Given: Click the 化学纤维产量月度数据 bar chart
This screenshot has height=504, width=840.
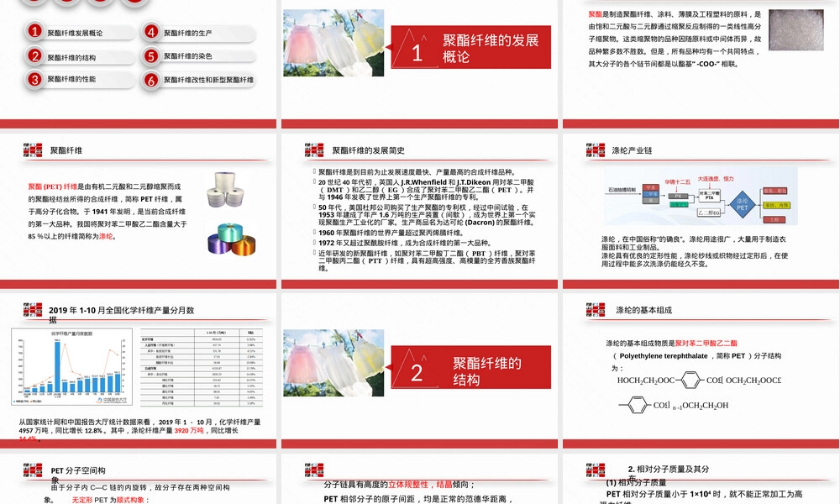Looking at the screenshot, I should [x=71, y=367].
